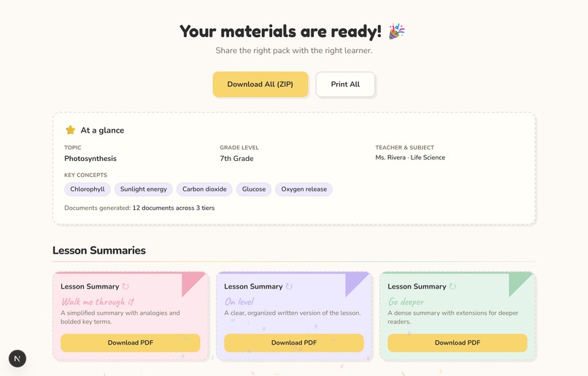Select the Oxygen release concept tag
588x376 pixels.
(x=304, y=189)
